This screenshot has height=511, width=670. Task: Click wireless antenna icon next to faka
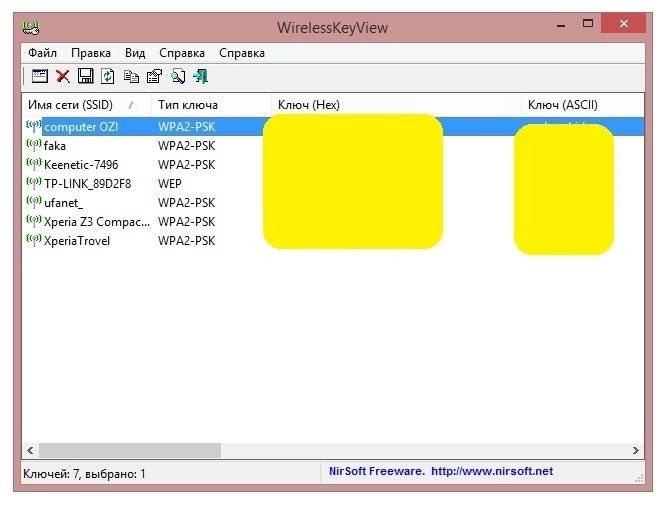(x=34, y=145)
